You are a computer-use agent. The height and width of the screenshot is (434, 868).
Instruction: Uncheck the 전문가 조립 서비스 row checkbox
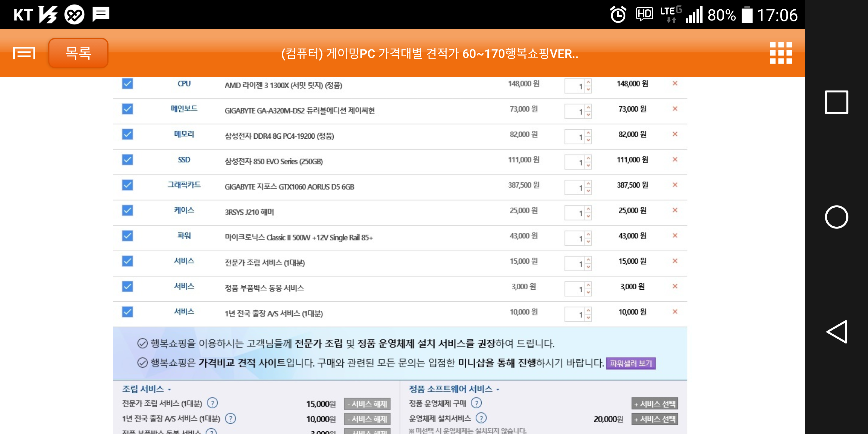(x=127, y=261)
